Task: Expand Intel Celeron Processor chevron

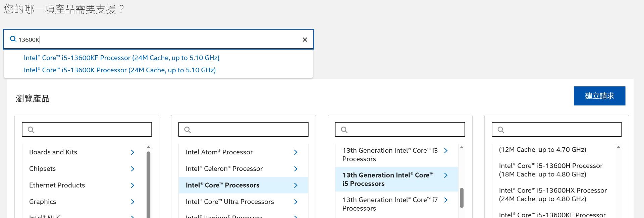Action: click(296, 169)
